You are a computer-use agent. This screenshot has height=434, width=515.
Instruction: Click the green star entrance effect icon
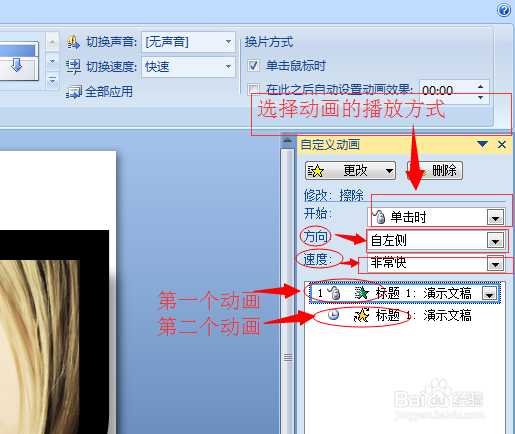(362, 293)
